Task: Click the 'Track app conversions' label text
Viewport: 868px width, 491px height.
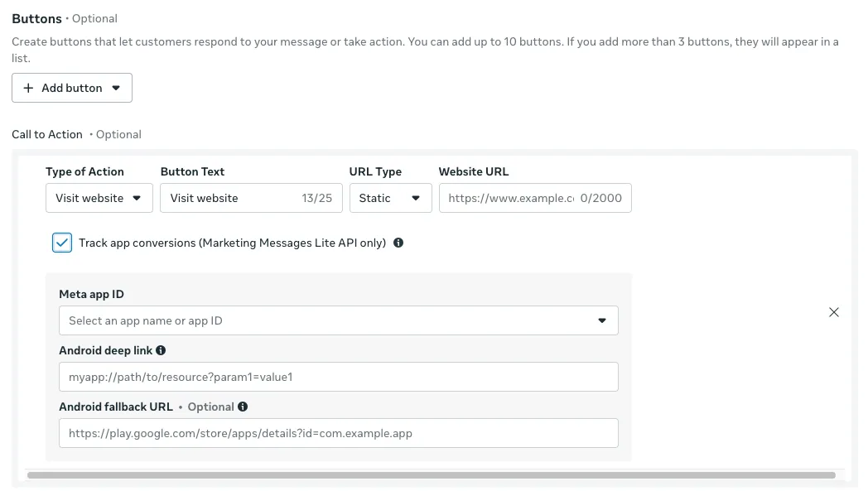Action: click(232, 243)
